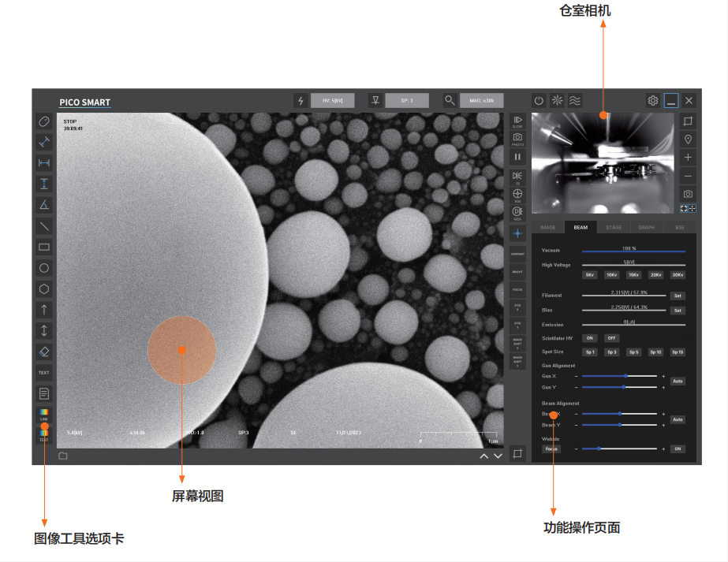728x562 pixels.
Task: Switch to SE detector mode
Action: [x=517, y=177]
